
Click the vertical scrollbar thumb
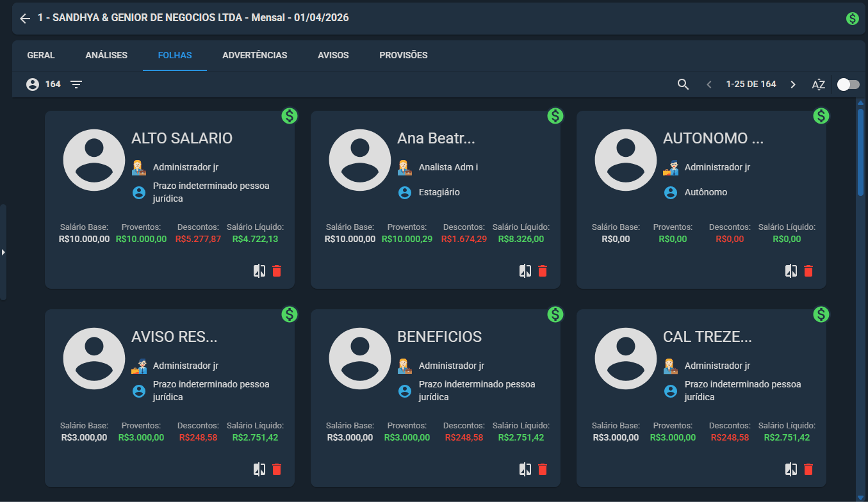(x=860, y=151)
